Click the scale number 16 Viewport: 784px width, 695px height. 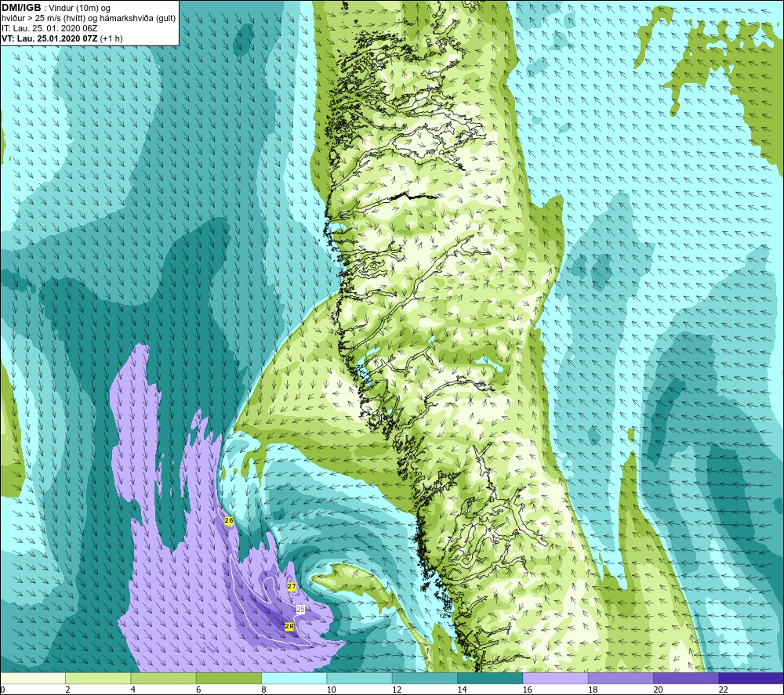(528, 690)
